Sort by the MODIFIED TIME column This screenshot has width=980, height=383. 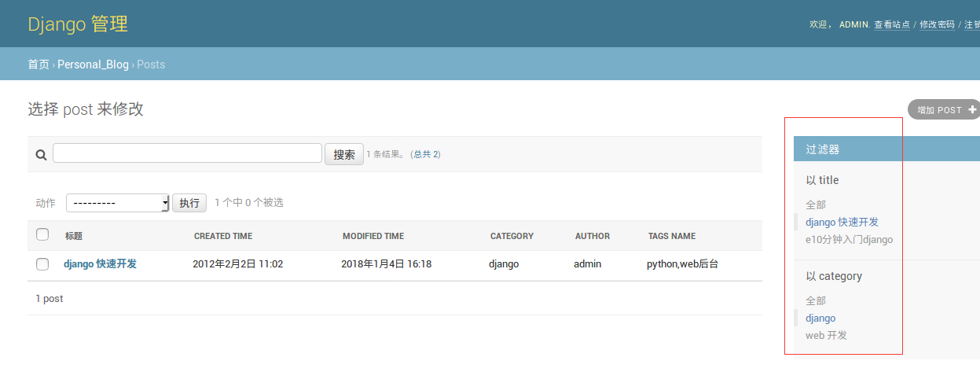coord(373,236)
